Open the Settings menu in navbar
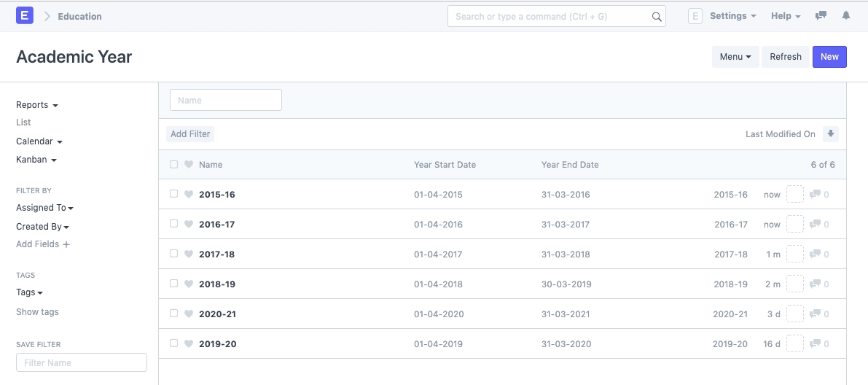 (732, 16)
